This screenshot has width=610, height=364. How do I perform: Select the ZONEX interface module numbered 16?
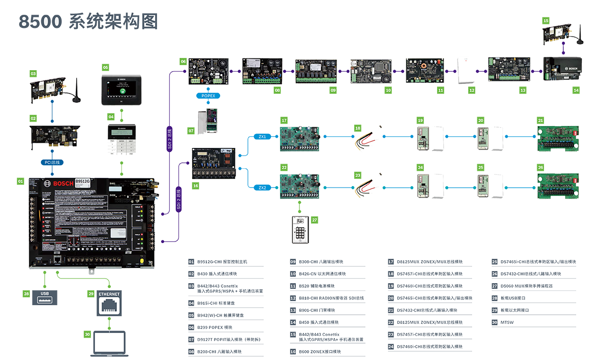pos(215,163)
